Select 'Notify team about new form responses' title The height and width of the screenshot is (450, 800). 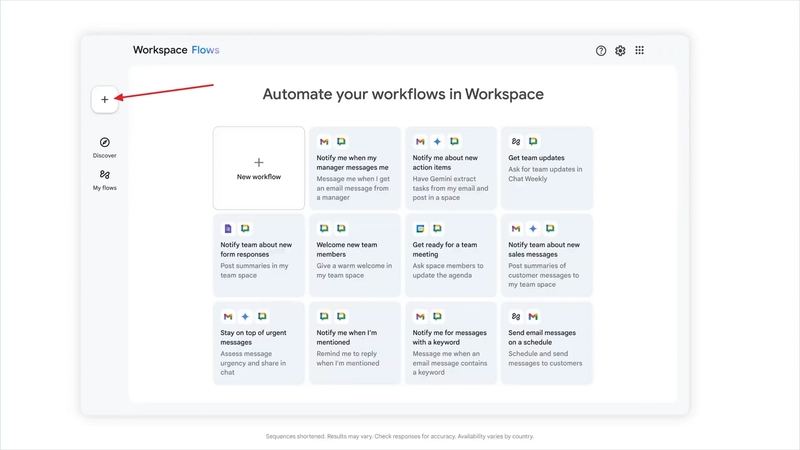coord(256,249)
